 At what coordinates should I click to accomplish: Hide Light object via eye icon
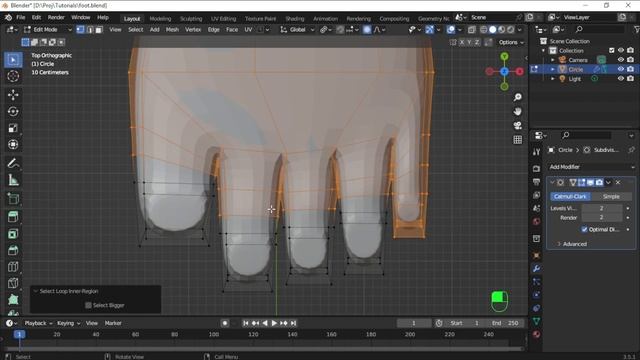point(621,78)
